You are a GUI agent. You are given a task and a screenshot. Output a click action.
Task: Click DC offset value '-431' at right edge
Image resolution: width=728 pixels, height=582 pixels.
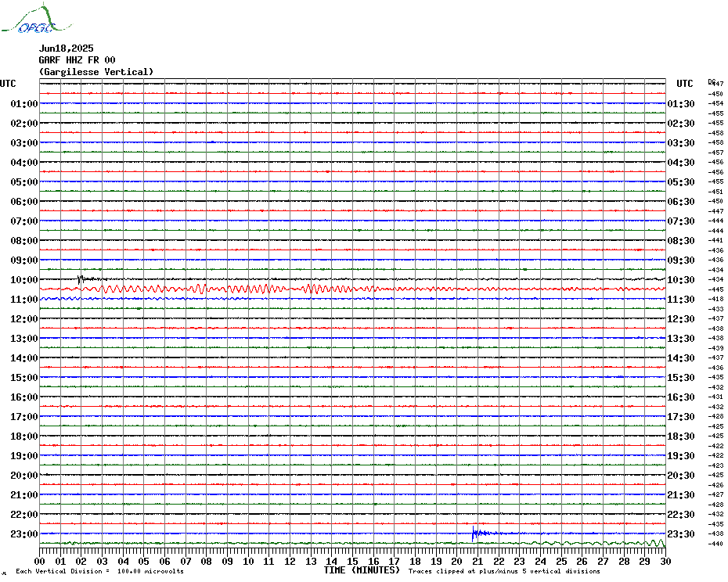pos(716,397)
